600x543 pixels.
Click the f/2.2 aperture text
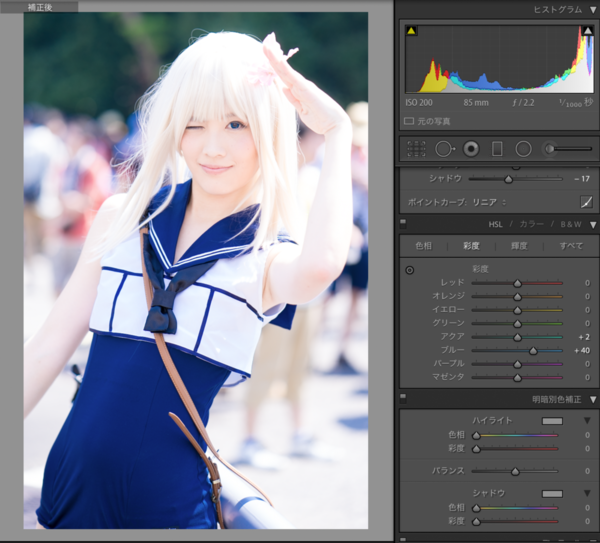tap(523, 103)
